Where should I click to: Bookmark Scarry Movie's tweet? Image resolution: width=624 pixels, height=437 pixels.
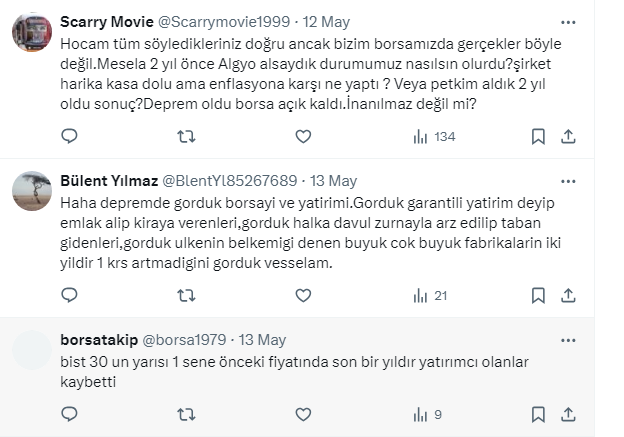538,136
